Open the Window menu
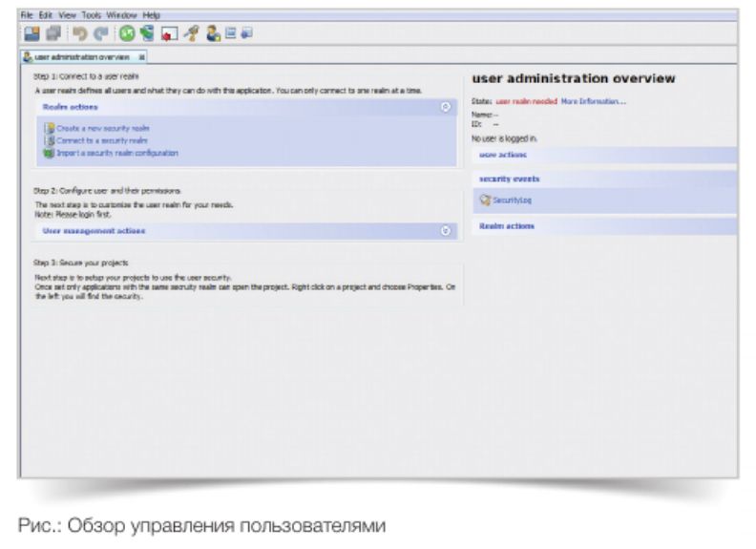 point(121,15)
